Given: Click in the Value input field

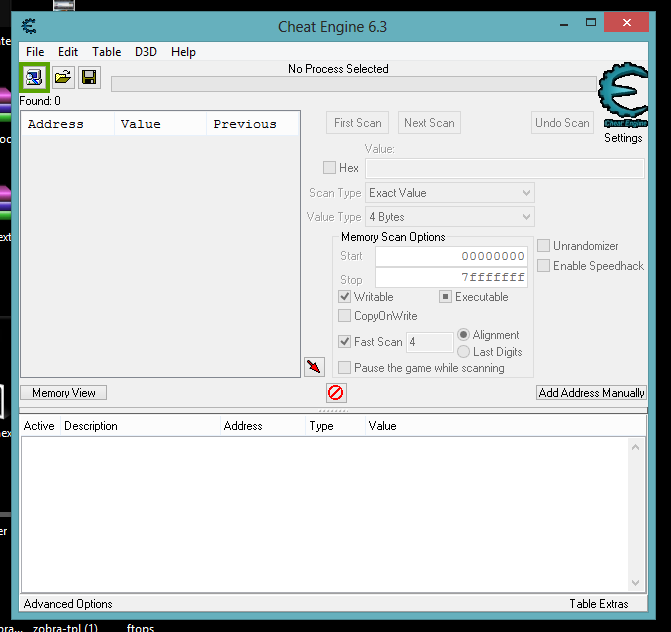Looking at the screenshot, I should click(x=505, y=168).
